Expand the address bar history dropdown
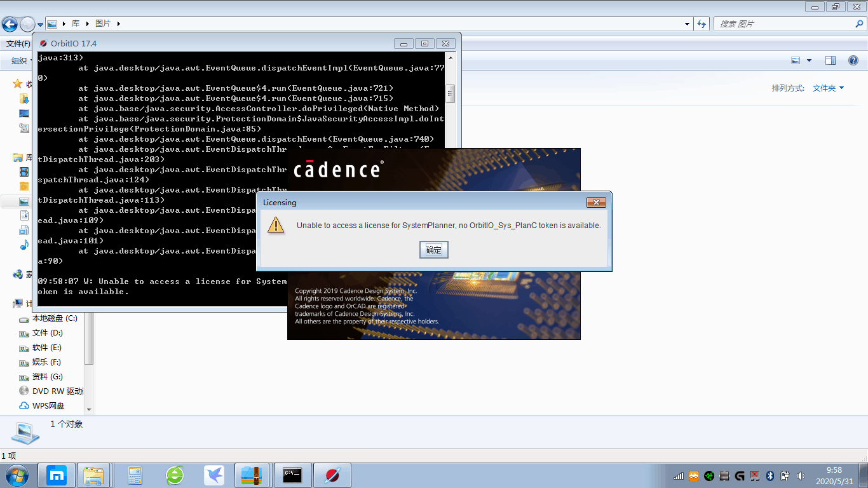Image resolution: width=868 pixels, height=488 pixels. (x=687, y=24)
